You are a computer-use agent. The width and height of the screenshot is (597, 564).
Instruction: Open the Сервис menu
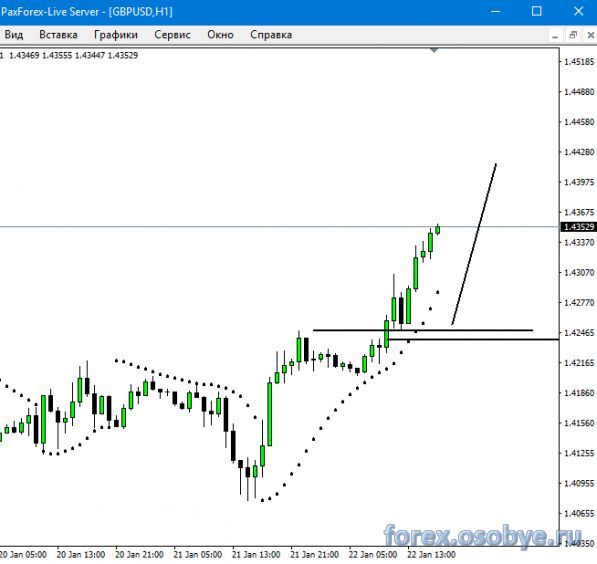pyautogui.click(x=172, y=35)
